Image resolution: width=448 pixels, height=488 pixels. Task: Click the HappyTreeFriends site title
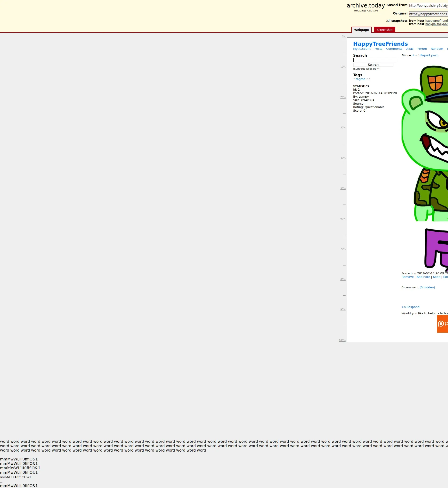[x=380, y=44]
